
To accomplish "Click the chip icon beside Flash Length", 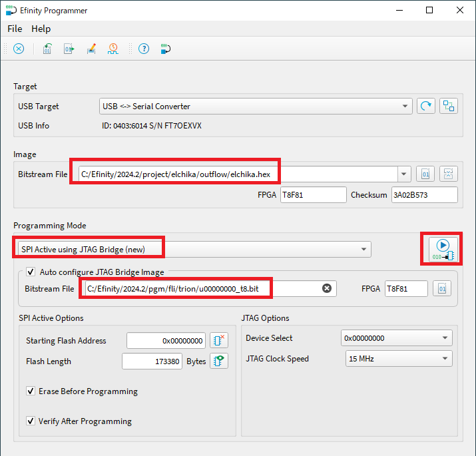I will pyautogui.click(x=219, y=361).
